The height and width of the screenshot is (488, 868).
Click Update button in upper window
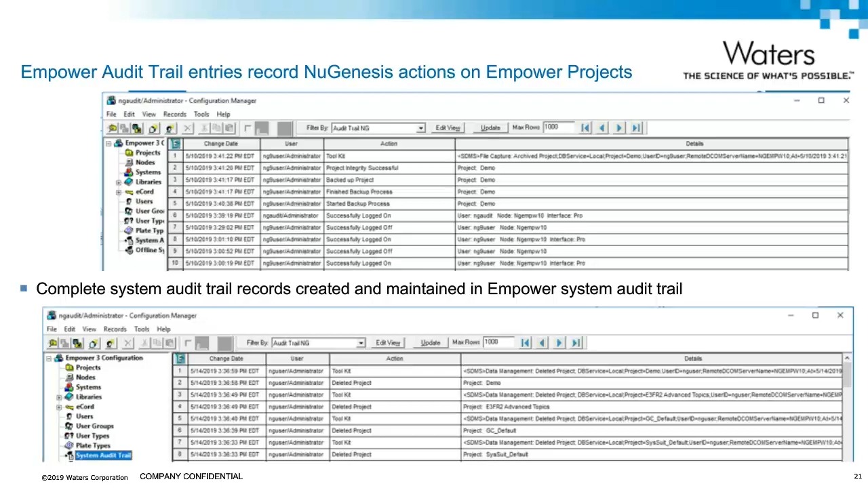490,128
